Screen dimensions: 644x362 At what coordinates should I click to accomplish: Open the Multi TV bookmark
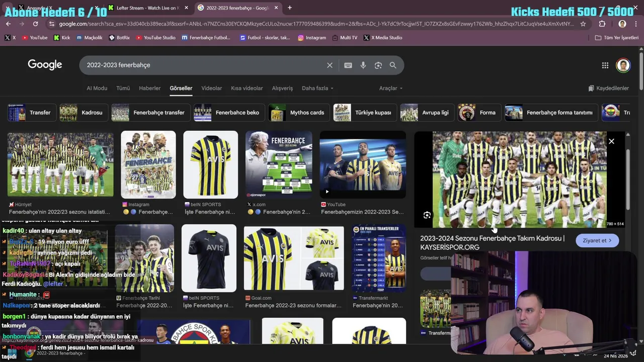(345, 37)
